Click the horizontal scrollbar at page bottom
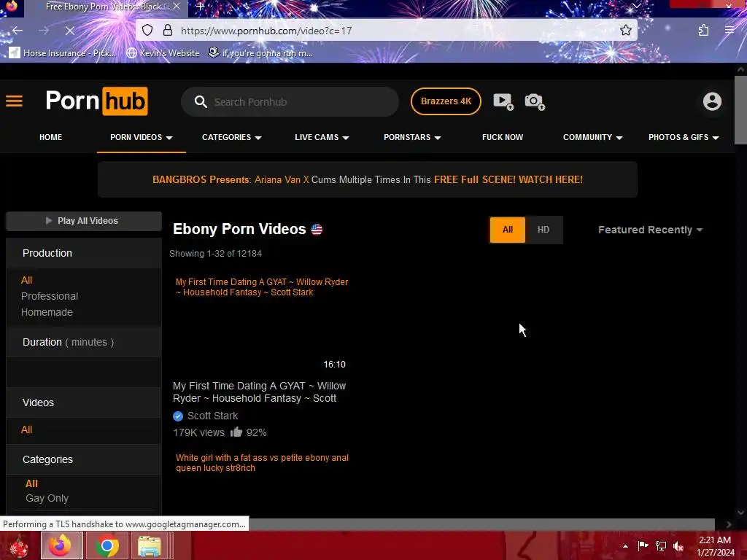This screenshot has width=747, height=560. click(x=357, y=524)
